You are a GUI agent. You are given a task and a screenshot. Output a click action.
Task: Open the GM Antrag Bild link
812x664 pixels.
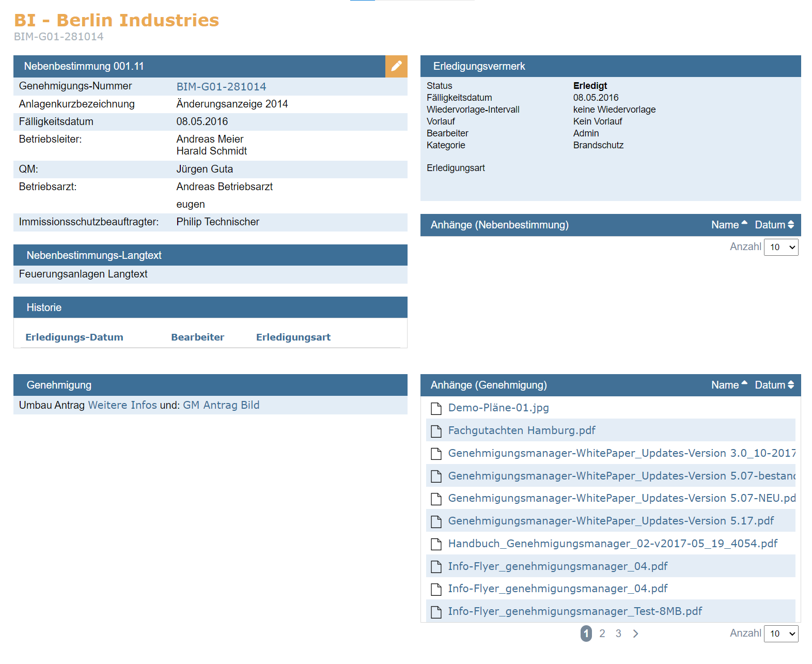(221, 405)
